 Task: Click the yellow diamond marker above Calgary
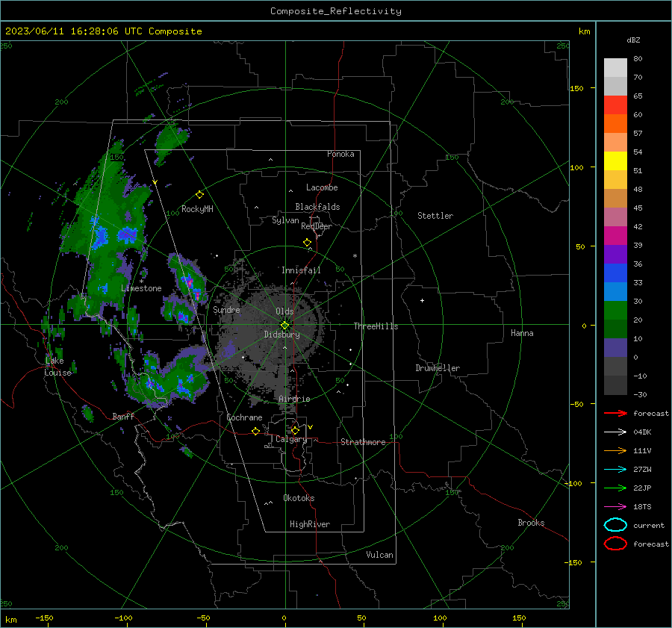tap(295, 430)
